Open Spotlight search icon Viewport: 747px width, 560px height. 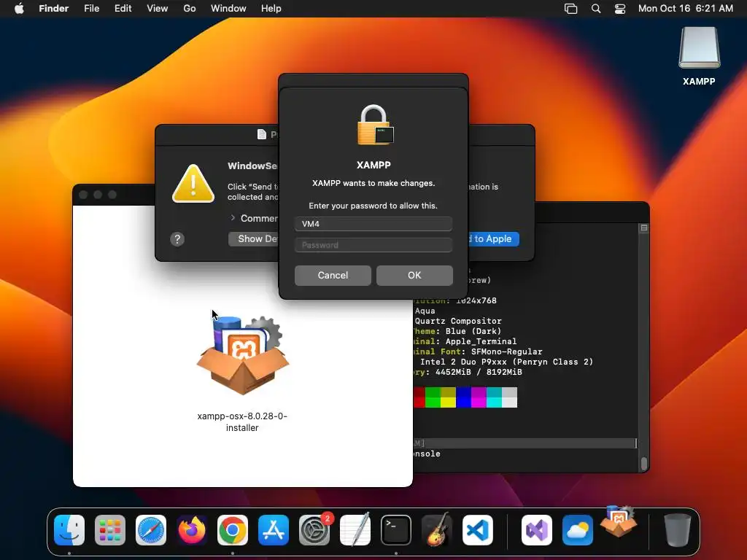point(595,8)
